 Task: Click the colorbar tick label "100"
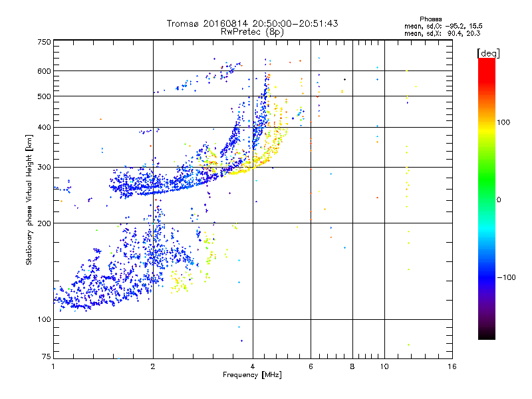click(x=503, y=122)
